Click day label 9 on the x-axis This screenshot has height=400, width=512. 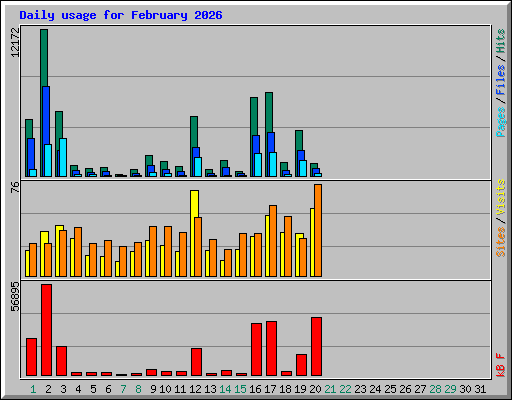(153, 389)
